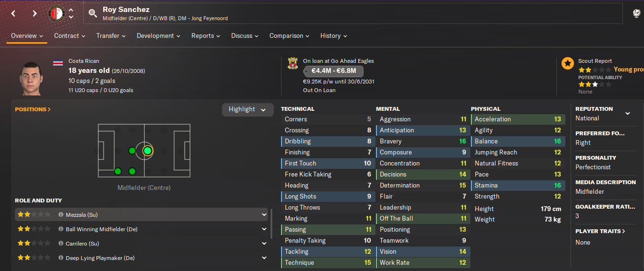Open the Development menu tab
Screen dimensions: 644x271
click(x=158, y=36)
